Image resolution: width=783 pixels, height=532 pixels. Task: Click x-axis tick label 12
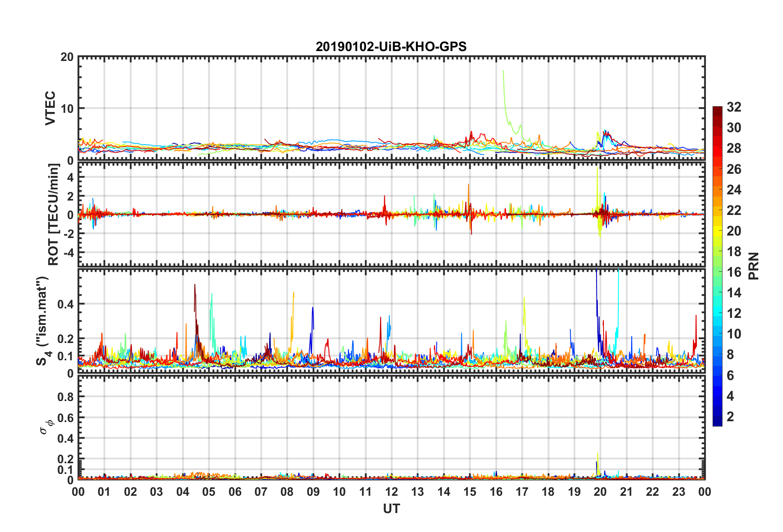coord(391,492)
